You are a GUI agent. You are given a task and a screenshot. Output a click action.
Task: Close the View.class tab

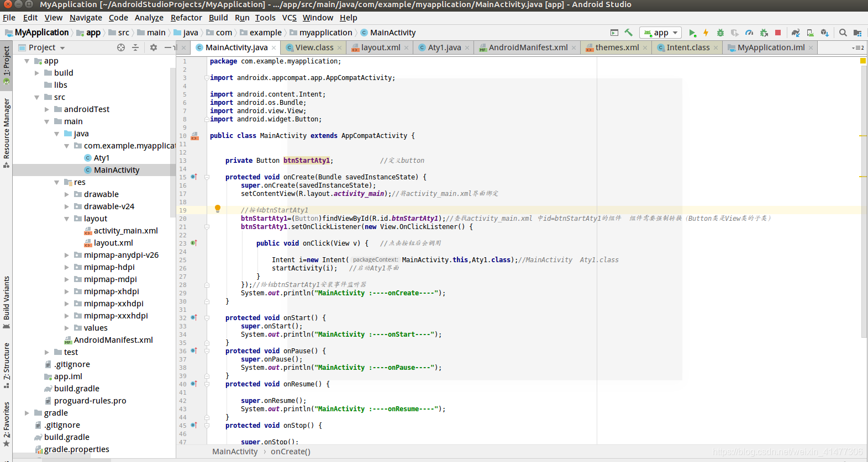(x=340, y=48)
